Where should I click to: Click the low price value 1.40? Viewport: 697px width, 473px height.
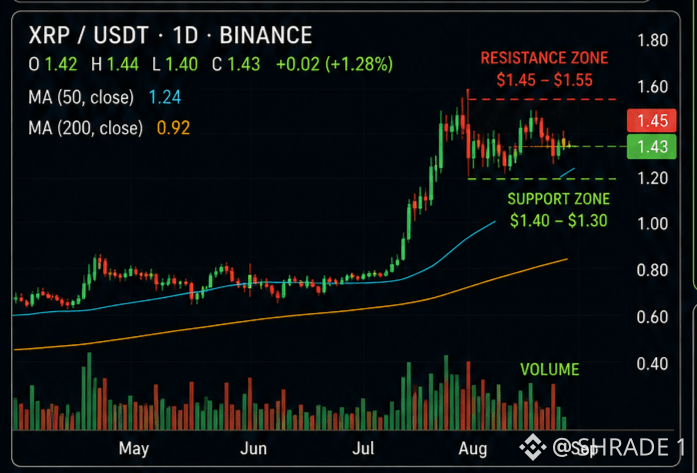pos(182,65)
